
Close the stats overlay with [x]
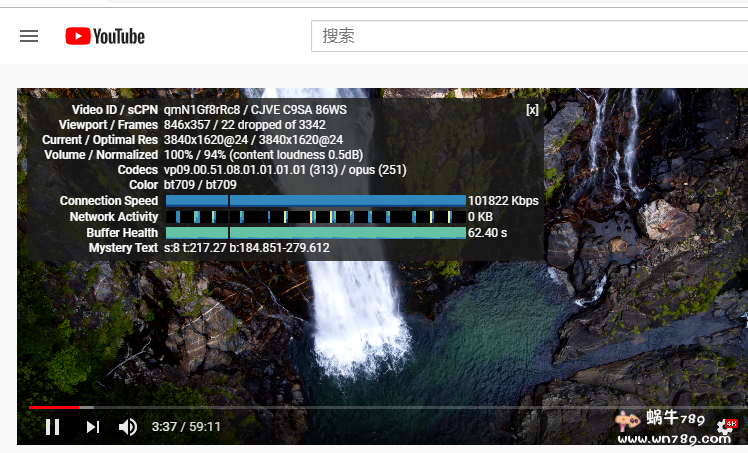click(532, 110)
